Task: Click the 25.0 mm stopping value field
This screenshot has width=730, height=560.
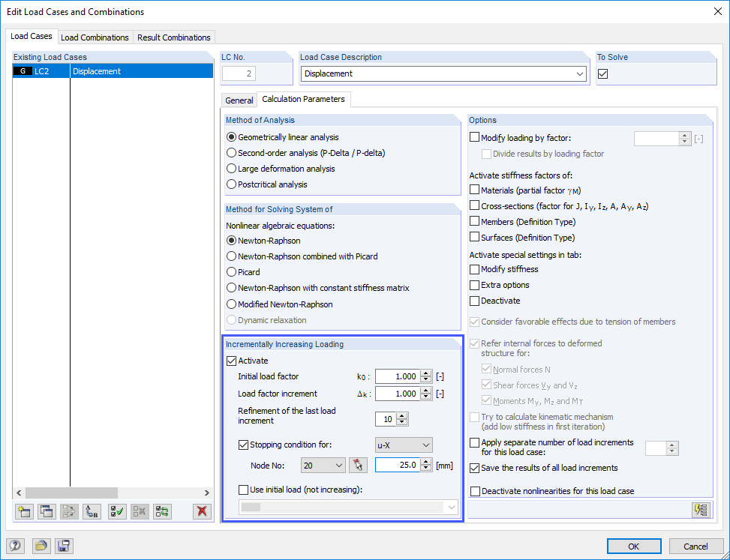Action: pyautogui.click(x=398, y=465)
